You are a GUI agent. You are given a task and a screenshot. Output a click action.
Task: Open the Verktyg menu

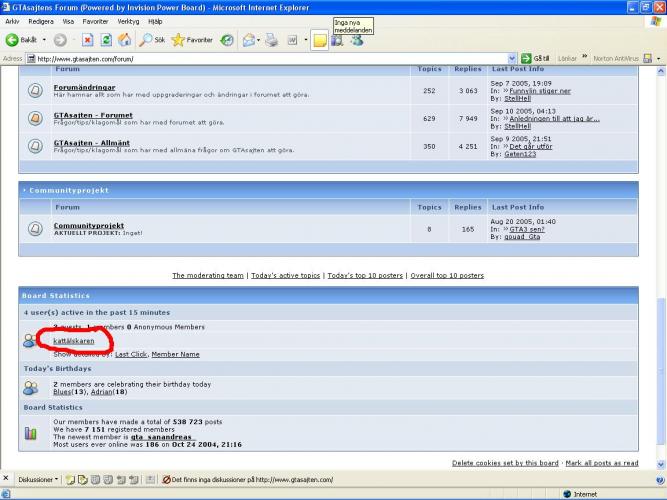[x=128, y=20]
